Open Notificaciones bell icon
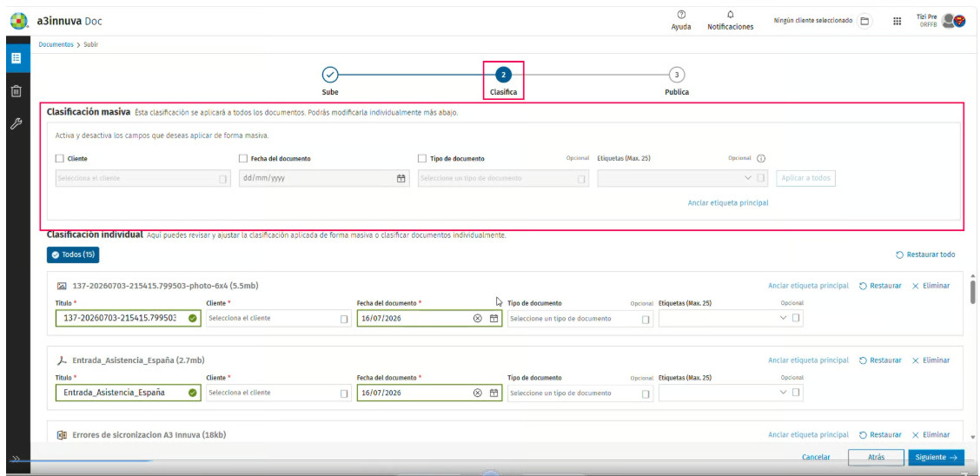This screenshot has width=980, height=476. point(730,15)
